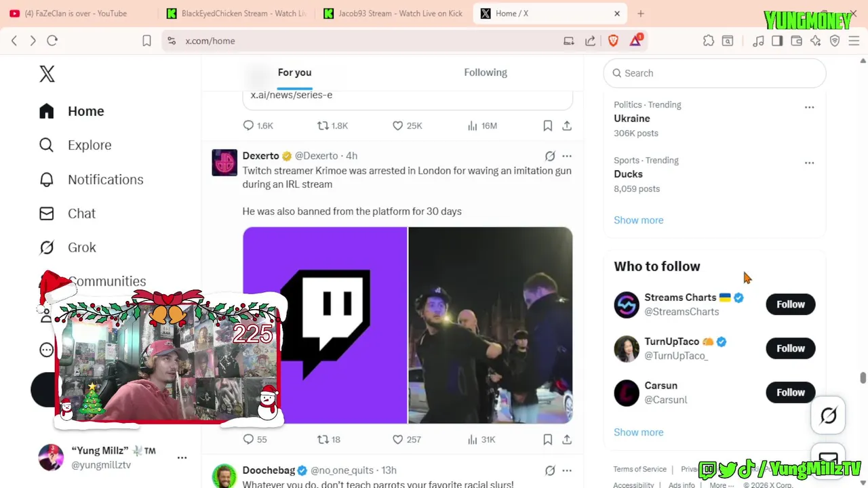Open Streams Charts profile avatar
The height and width of the screenshot is (488, 868).
627,305
